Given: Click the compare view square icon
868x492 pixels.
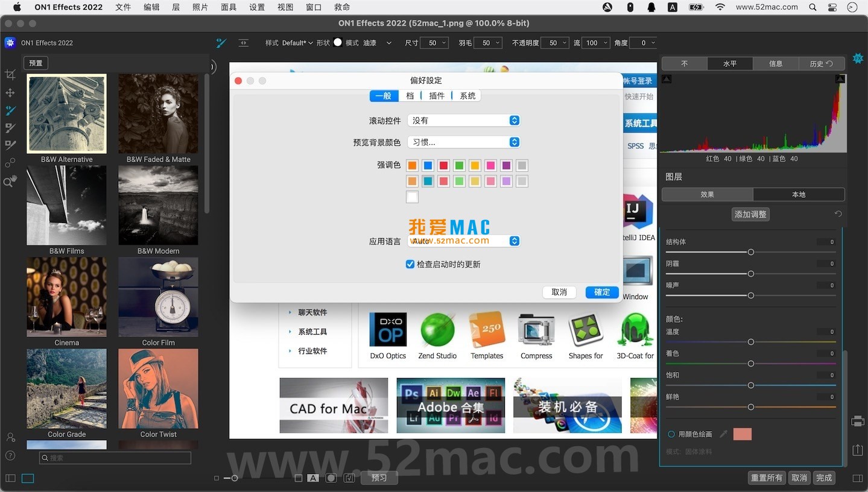Looking at the screenshot, I should point(299,478).
